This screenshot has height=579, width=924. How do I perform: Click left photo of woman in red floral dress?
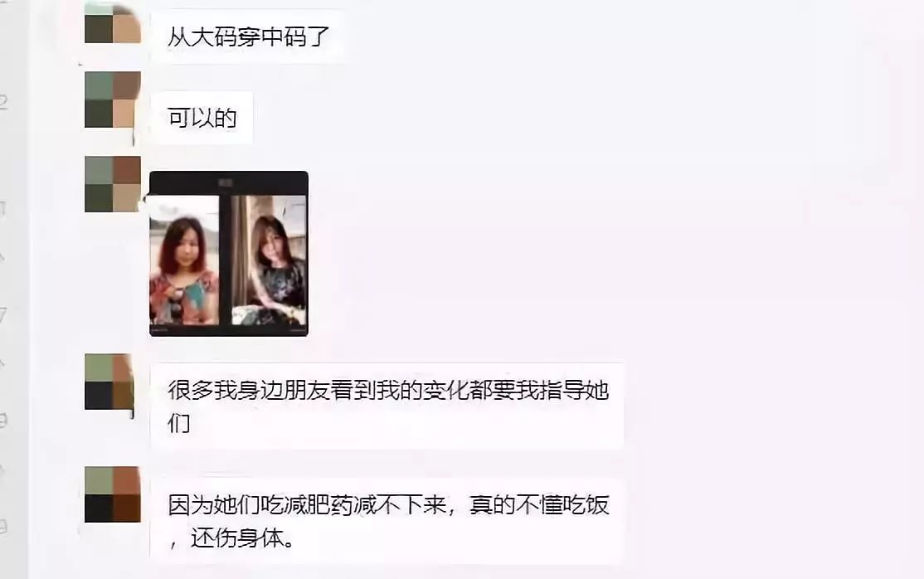click(184, 260)
